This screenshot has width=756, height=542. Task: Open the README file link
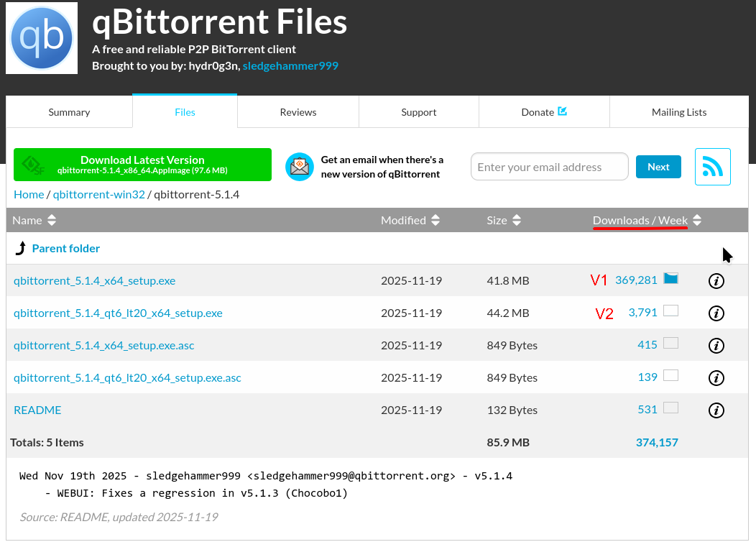[37, 410]
